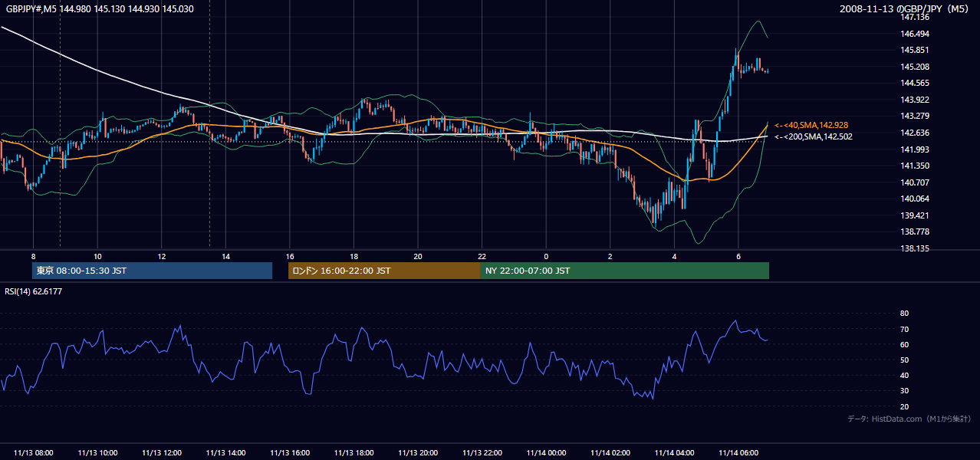Select the NY 22:00-07:00 JST session bar
980x460 pixels.
coord(625,271)
